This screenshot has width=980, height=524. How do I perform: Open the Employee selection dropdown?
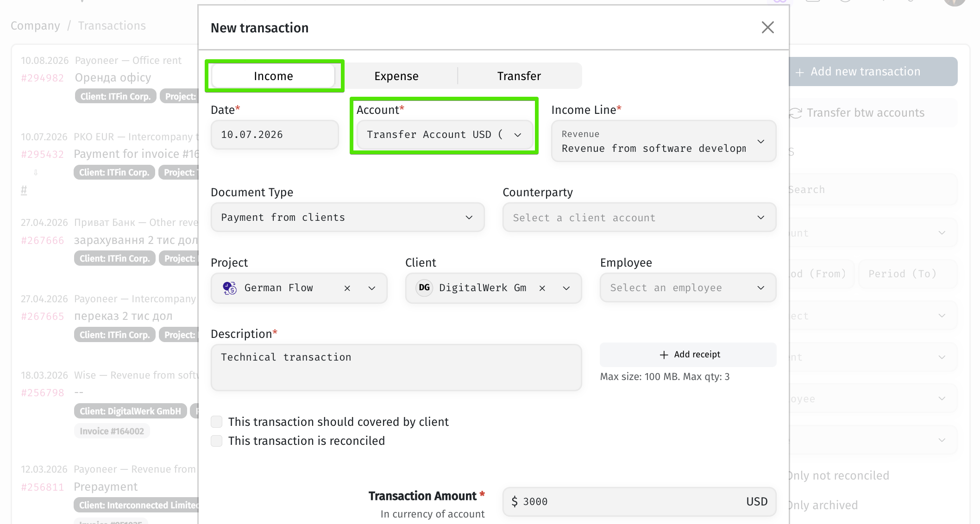pos(688,287)
